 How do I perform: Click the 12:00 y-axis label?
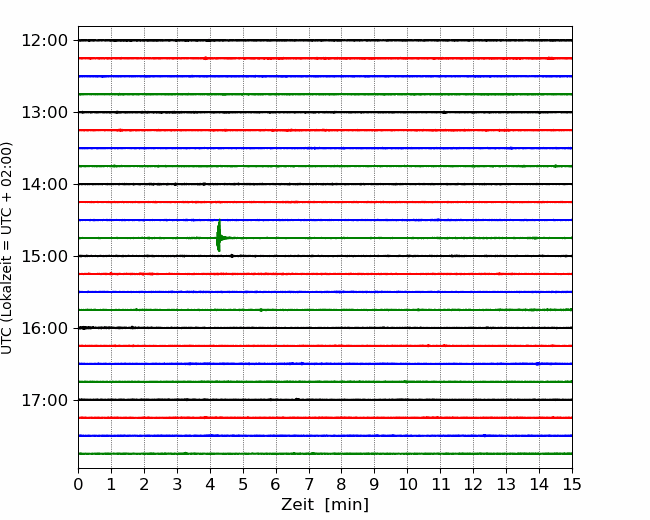[x=45, y=41]
